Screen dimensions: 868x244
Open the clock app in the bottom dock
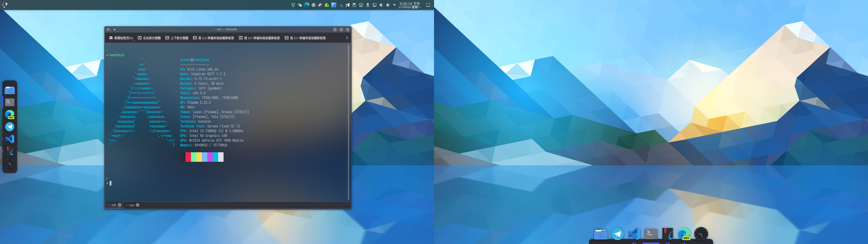(701, 234)
